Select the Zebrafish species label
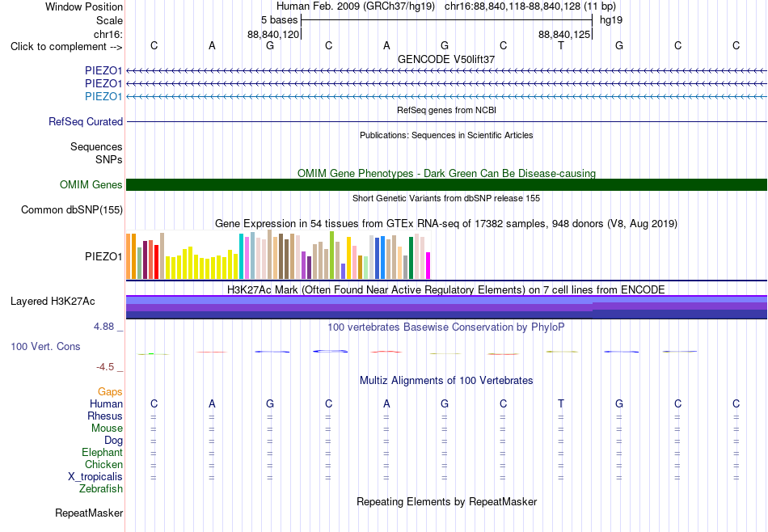Screen dimensions: 768x532 coord(101,489)
